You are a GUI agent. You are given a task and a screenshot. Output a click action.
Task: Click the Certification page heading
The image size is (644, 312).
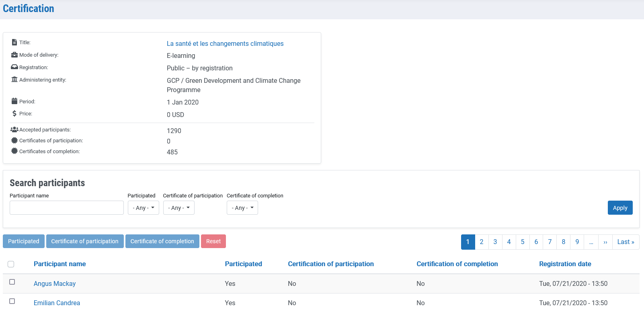[x=29, y=8]
